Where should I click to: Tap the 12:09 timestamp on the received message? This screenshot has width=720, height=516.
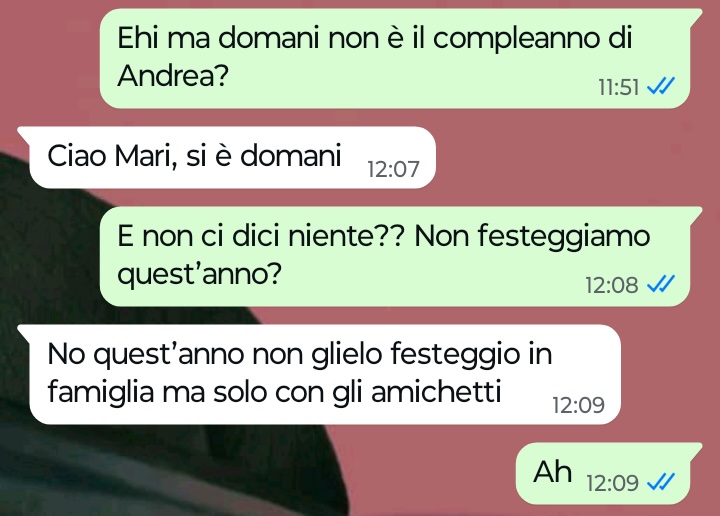point(579,405)
